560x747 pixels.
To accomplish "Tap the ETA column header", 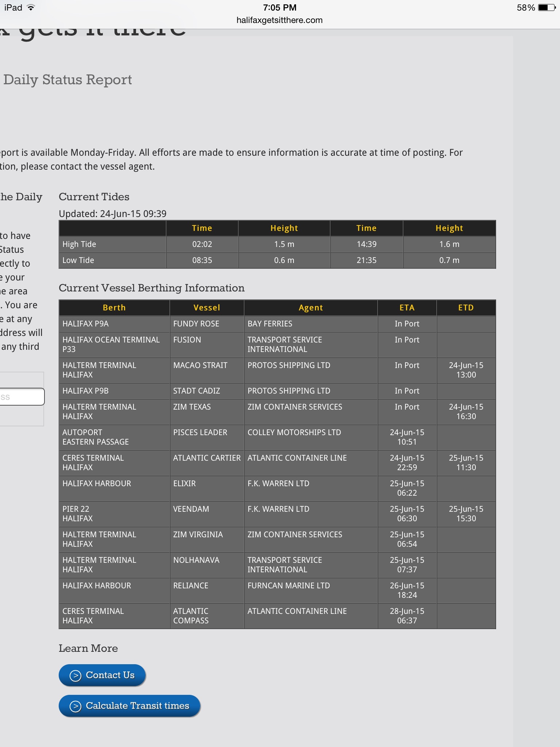I will (407, 308).
